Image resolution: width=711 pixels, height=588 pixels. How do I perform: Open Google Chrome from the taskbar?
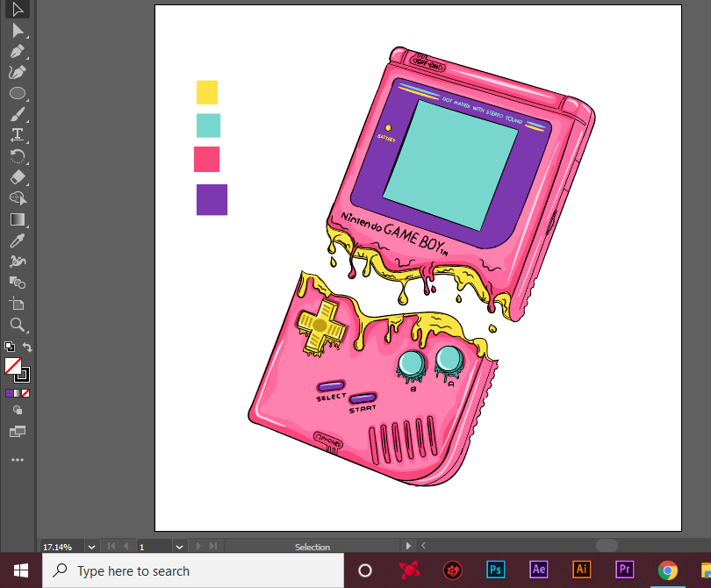point(667,570)
